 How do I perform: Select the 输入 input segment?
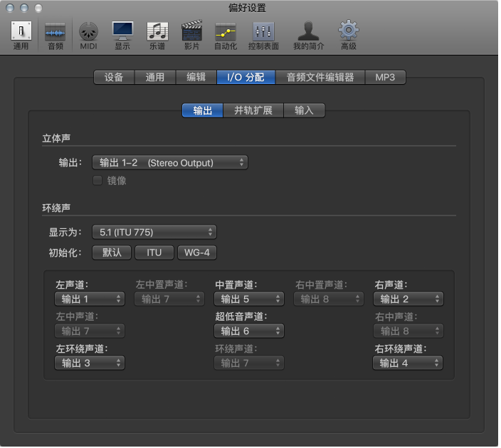click(x=304, y=110)
